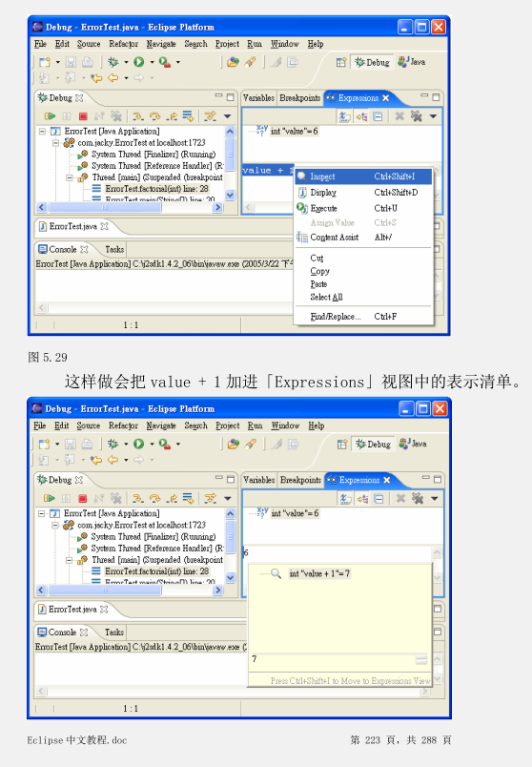Open the Run menu in top window

[x=255, y=44]
